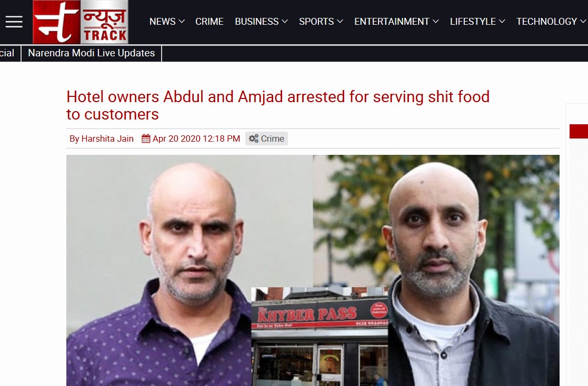588x386 pixels.
Task: Expand the NEWS dropdown chevron
Action: (182, 22)
